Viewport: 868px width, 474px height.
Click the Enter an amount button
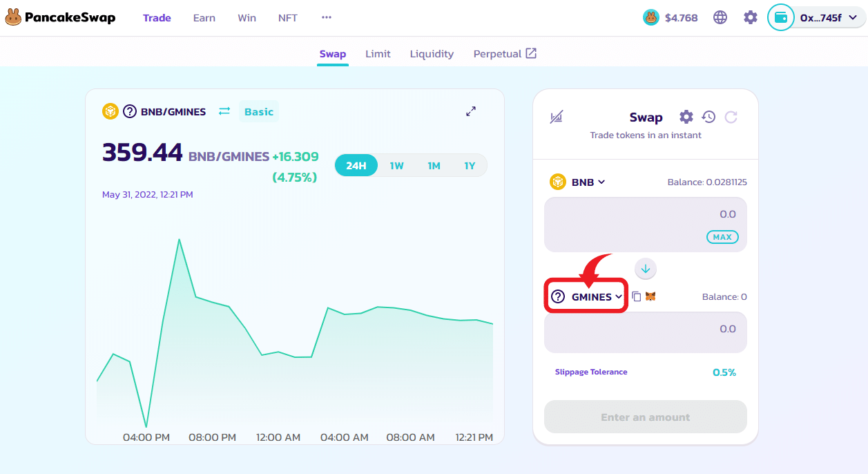pyautogui.click(x=646, y=417)
